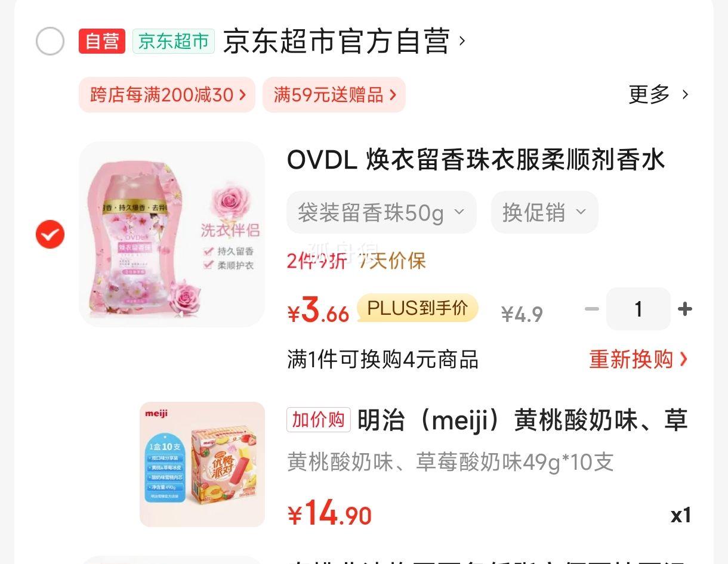Tap the quantity field showing 1
Image resolution: width=728 pixels, height=564 pixels.
(x=638, y=309)
